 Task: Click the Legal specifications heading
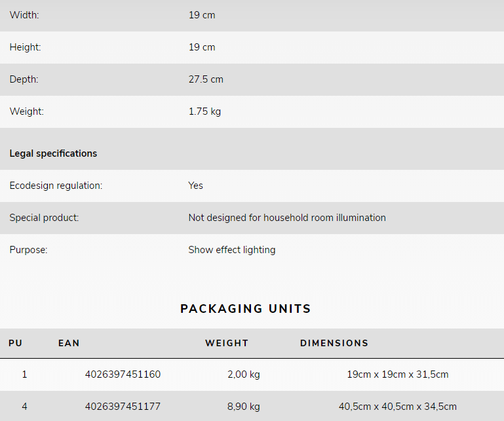click(53, 153)
